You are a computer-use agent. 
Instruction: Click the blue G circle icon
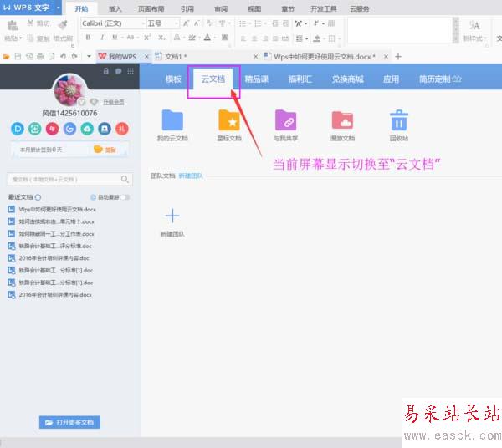(69, 129)
